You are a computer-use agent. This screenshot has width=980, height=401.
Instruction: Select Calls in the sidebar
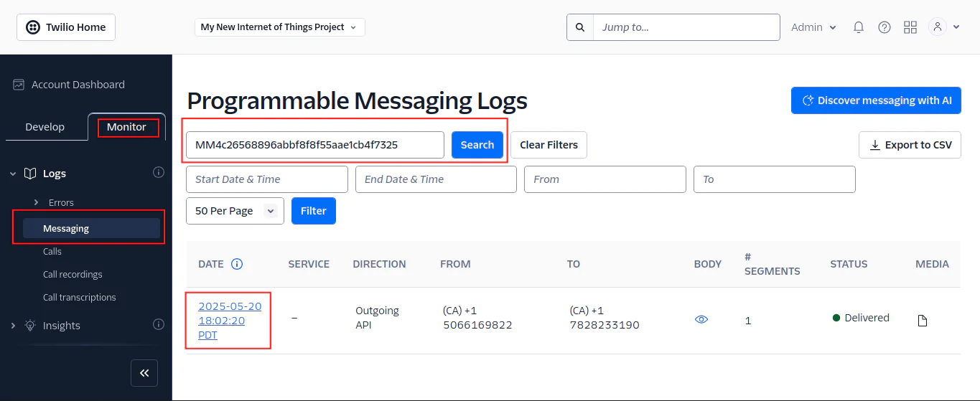pyautogui.click(x=52, y=252)
